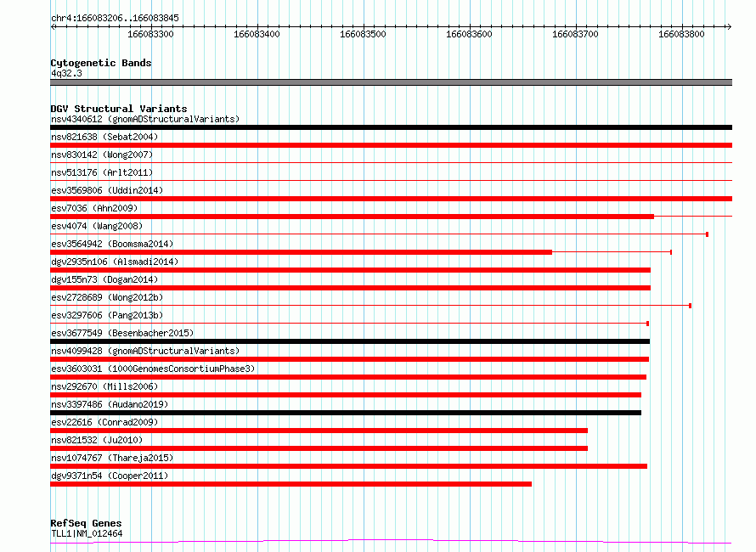The width and height of the screenshot is (756, 552).
Task: Click the red bar for esv22616
Action: [319, 431]
